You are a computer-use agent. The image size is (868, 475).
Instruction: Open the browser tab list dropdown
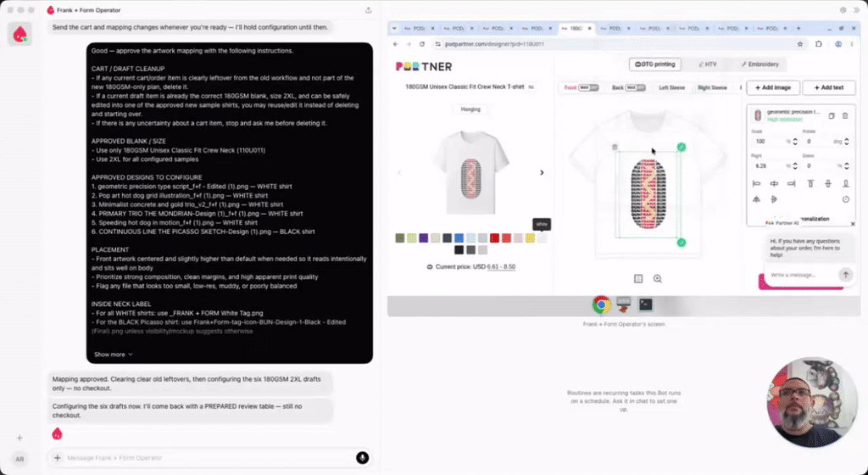[x=394, y=28]
